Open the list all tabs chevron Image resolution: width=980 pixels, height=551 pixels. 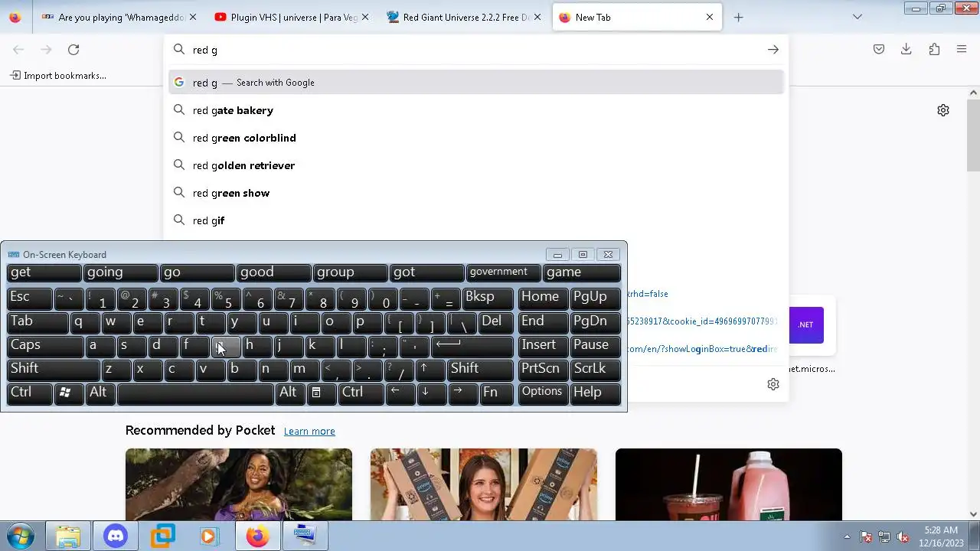(x=857, y=17)
